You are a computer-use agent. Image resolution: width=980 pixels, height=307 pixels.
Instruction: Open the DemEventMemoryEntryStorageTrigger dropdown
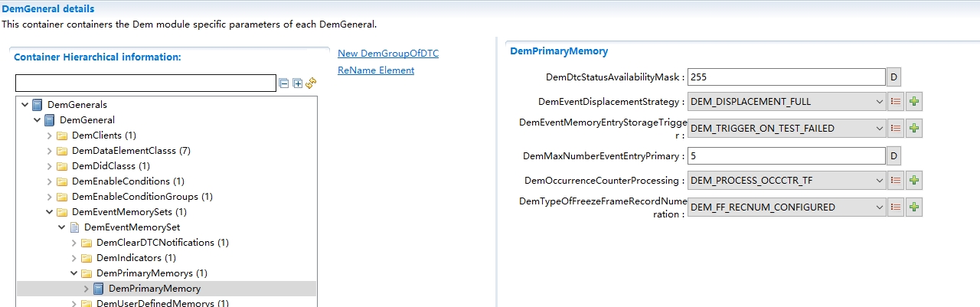click(x=879, y=129)
